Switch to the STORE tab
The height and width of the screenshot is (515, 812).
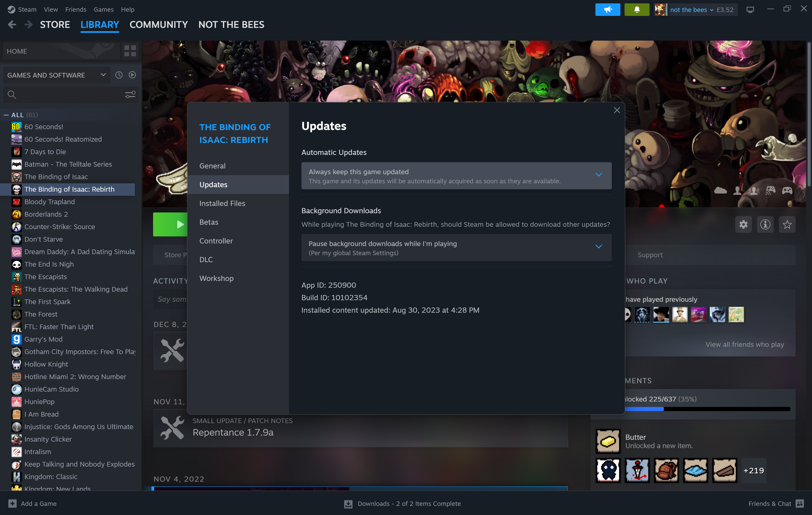[x=55, y=25]
